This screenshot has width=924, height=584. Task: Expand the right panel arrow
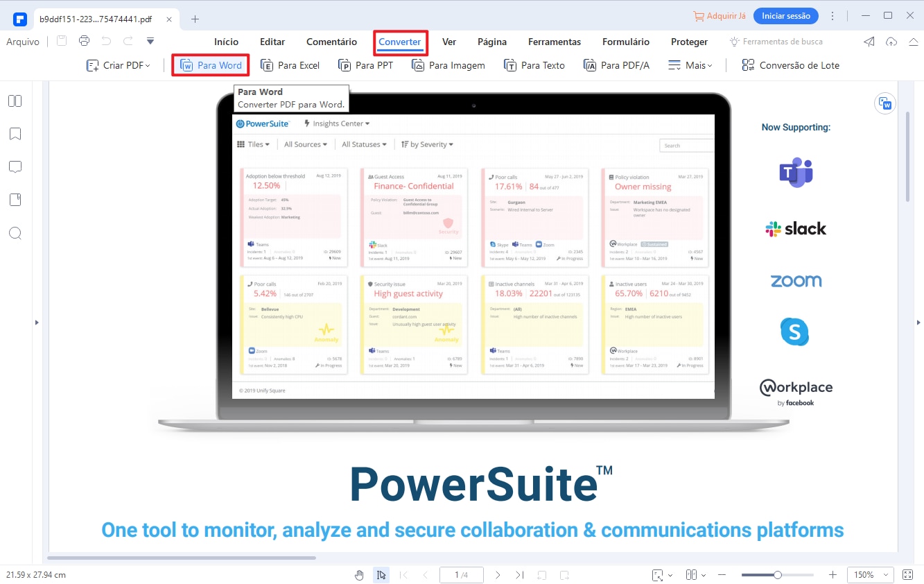click(x=919, y=322)
